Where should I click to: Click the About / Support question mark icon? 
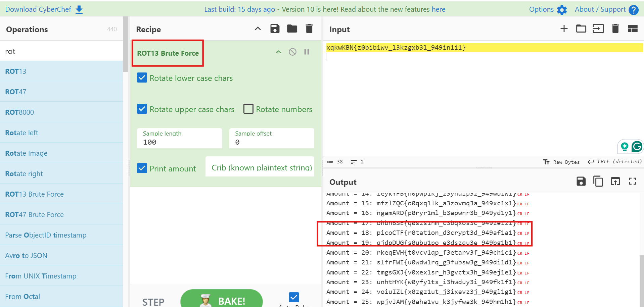pyautogui.click(x=634, y=10)
